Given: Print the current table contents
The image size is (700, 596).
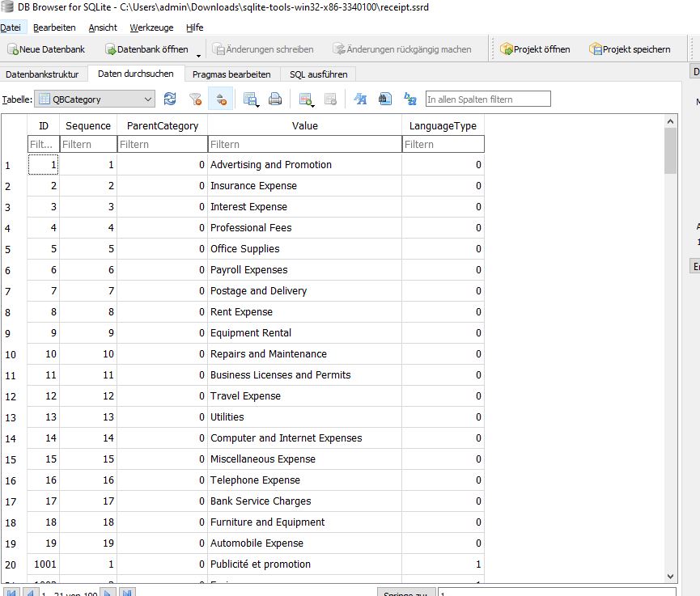Looking at the screenshot, I should coord(274,99).
